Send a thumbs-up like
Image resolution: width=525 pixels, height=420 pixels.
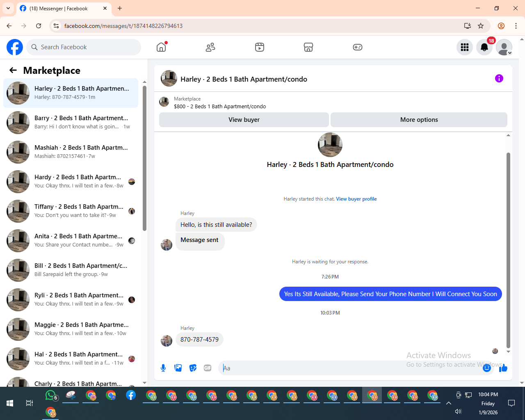(503, 368)
